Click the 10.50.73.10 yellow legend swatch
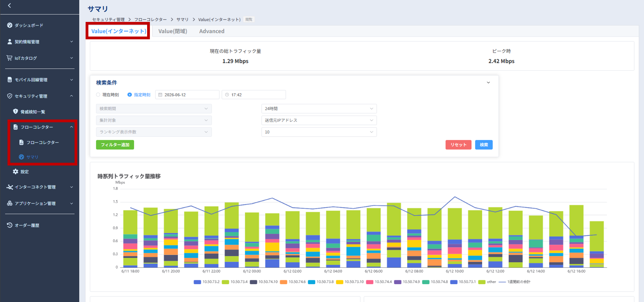The image size is (644, 302). (339, 282)
